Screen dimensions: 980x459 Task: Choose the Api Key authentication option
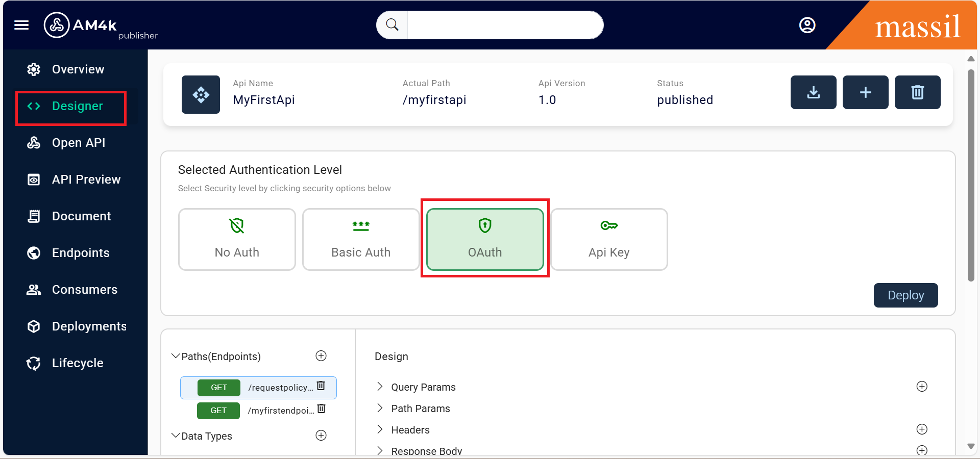pos(609,239)
